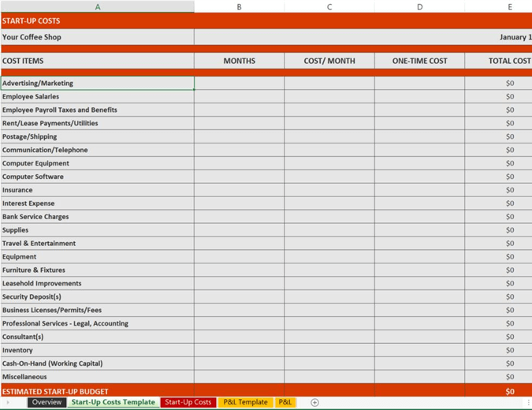Click the Your Coffee Shop name cell

(97, 37)
